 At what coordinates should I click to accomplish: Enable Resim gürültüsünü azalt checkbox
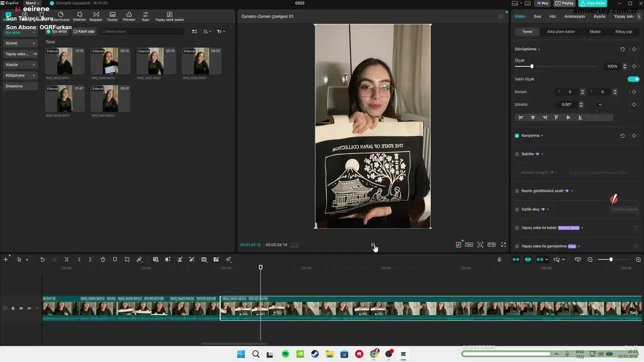[x=517, y=191]
